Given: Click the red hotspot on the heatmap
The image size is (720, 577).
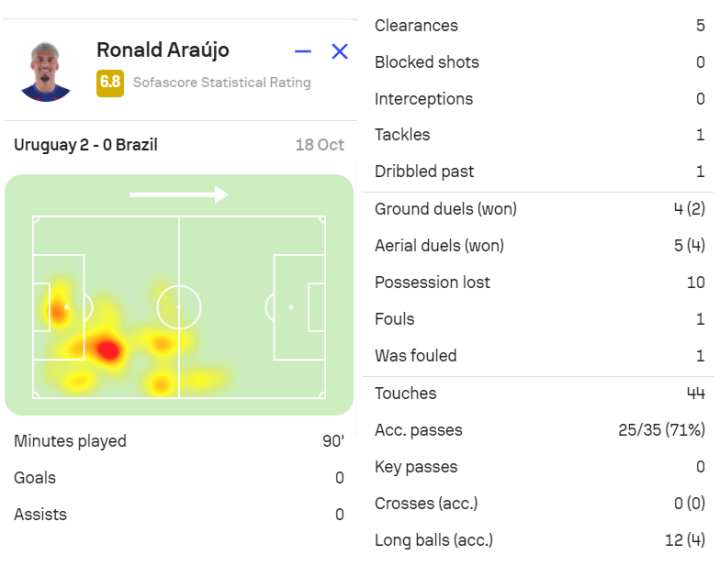Looking at the screenshot, I should (106, 350).
